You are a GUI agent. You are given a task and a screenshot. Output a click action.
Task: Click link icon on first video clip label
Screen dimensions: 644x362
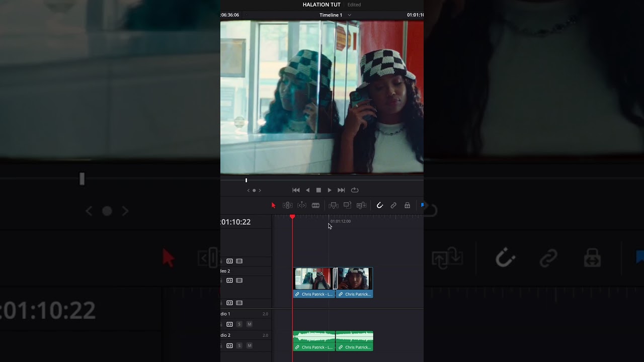(297, 294)
